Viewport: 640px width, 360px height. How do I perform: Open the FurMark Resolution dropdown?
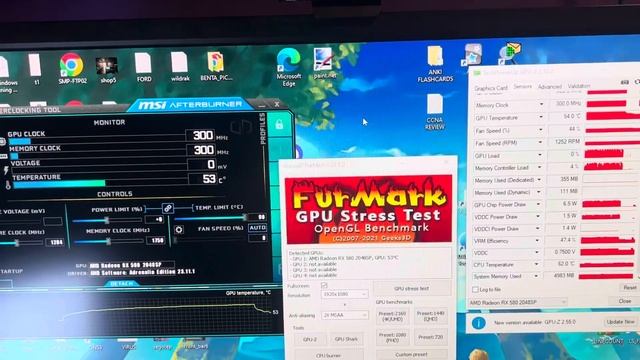(x=344, y=294)
